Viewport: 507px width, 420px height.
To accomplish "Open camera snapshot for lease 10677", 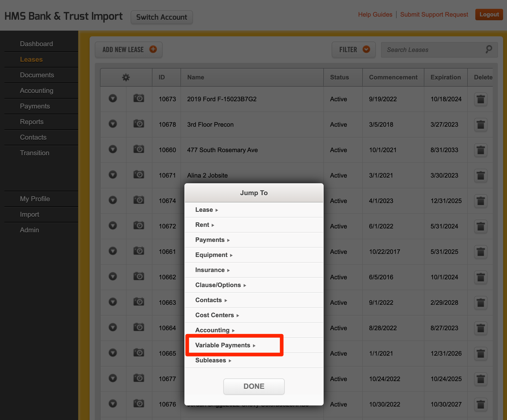I will coord(139,378).
